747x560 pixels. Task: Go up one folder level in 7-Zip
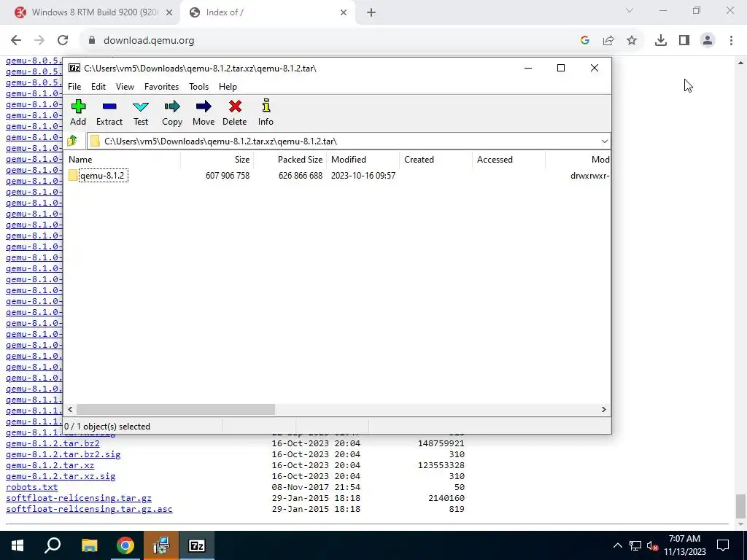click(72, 141)
